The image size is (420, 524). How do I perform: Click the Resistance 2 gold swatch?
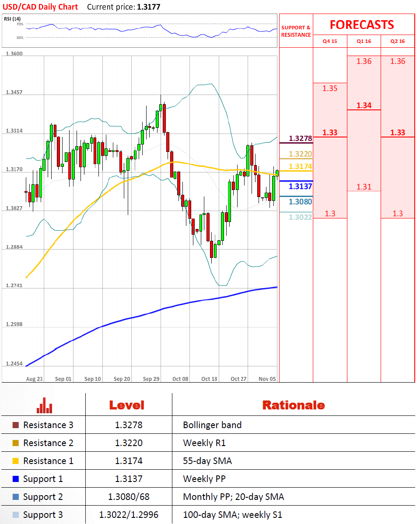point(15,443)
